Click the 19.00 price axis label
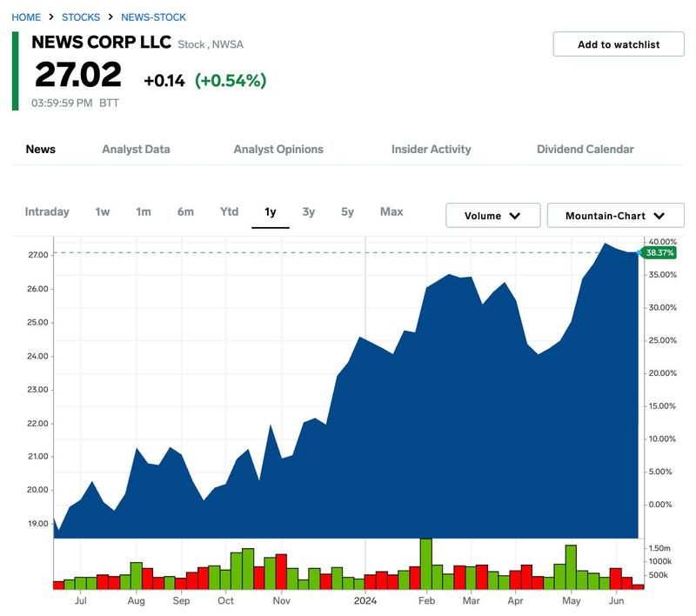The image size is (696, 616). [x=38, y=523]
